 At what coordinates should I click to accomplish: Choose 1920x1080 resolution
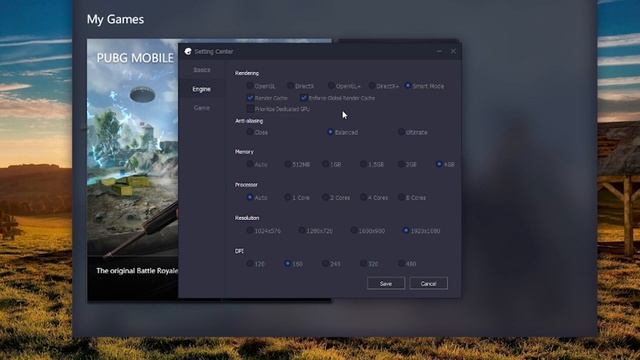click(406, 231)
